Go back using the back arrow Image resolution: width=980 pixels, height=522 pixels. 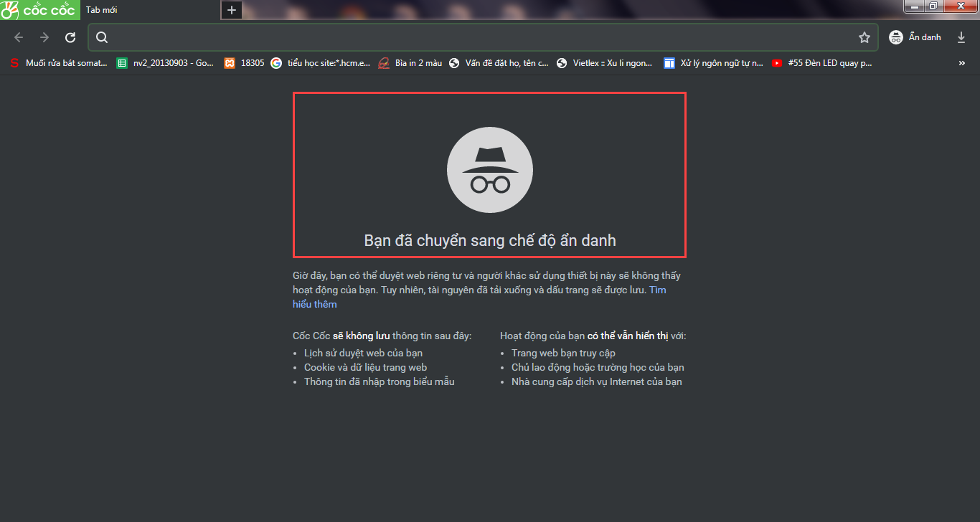pyautogui.click(x=19, y=37)
